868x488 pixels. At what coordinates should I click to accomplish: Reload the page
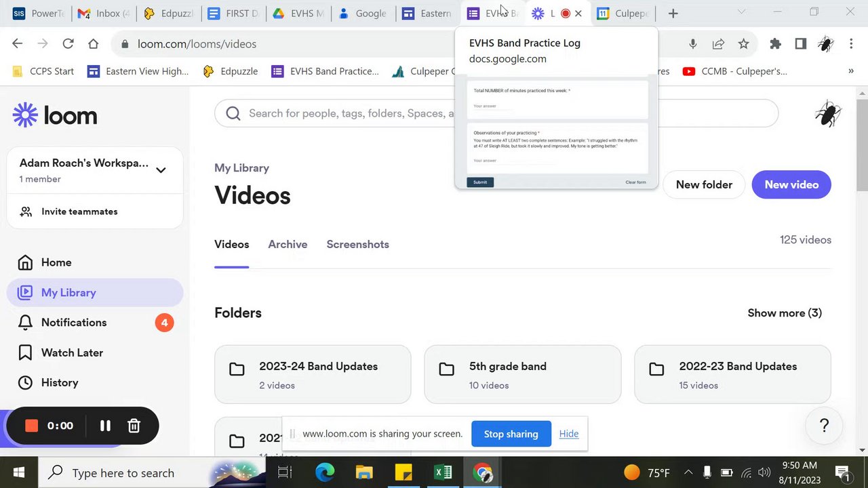(68, 43)
